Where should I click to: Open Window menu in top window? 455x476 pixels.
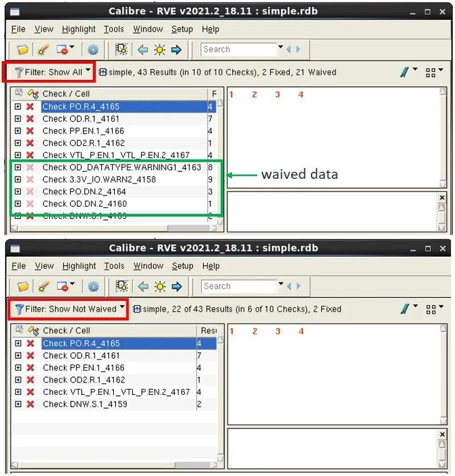(148, 29)
